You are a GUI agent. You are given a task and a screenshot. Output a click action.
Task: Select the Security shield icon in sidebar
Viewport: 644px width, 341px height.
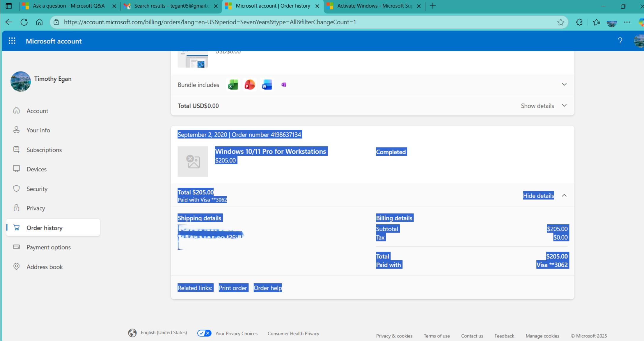pyautogui.click(x=17, y=188)
